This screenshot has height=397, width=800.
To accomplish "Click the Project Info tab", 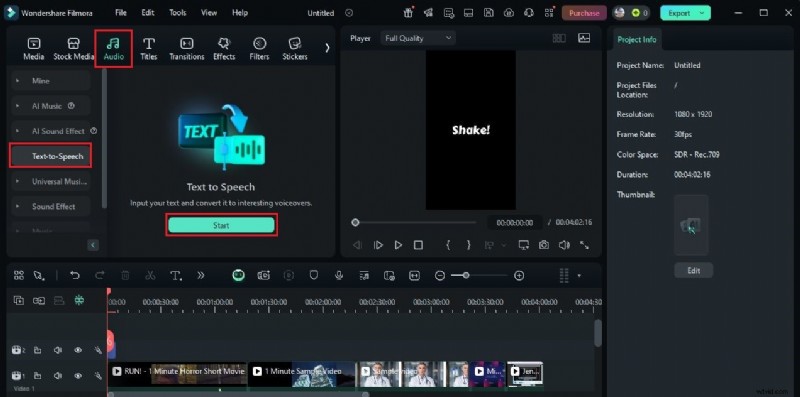I will click(636, 39).
